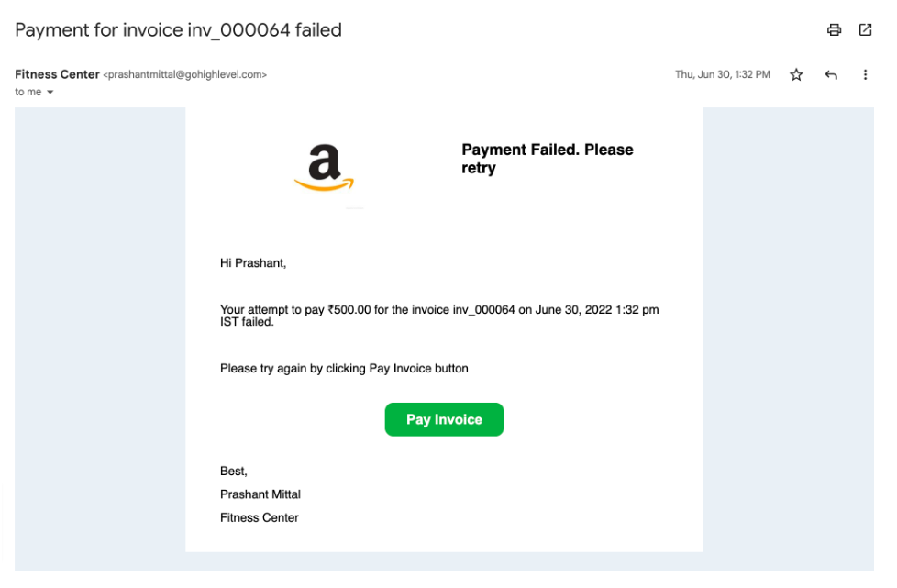
Task: Click the 'Best,' closing line
Action: tap(234, 472)
